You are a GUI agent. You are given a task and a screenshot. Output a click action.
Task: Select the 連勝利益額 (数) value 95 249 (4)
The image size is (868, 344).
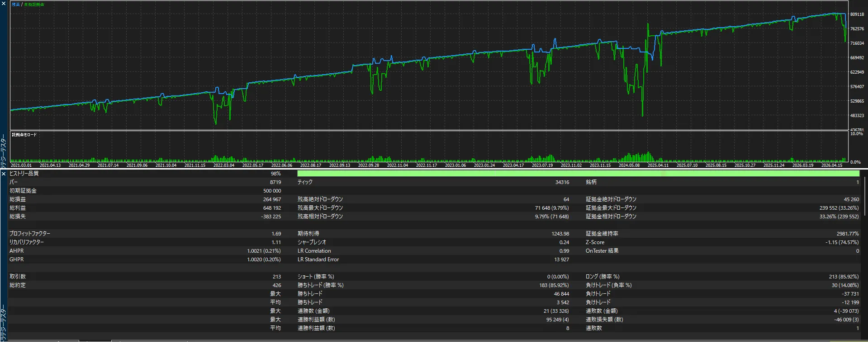click(x=558, y=320)
